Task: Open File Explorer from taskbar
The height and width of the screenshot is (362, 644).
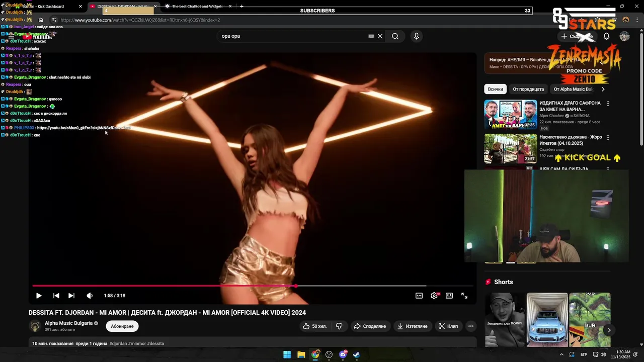Action: pos(301,354)
